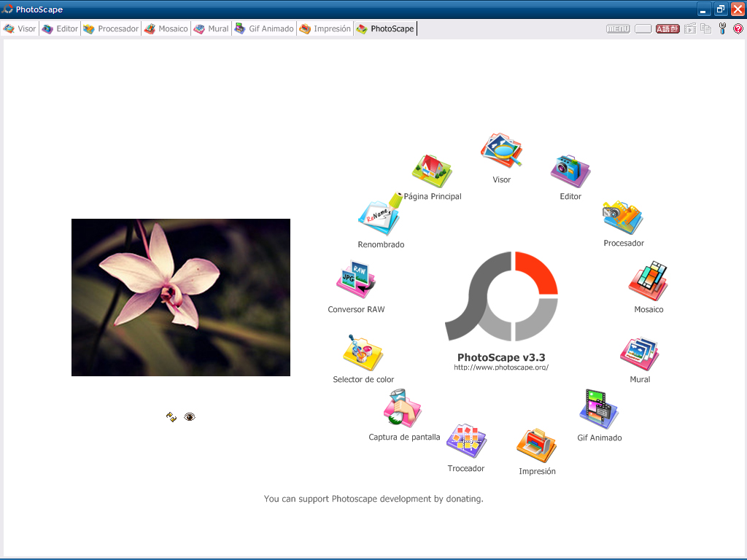
Task: Switch to the Visor tab
Action: pos(20,28)
